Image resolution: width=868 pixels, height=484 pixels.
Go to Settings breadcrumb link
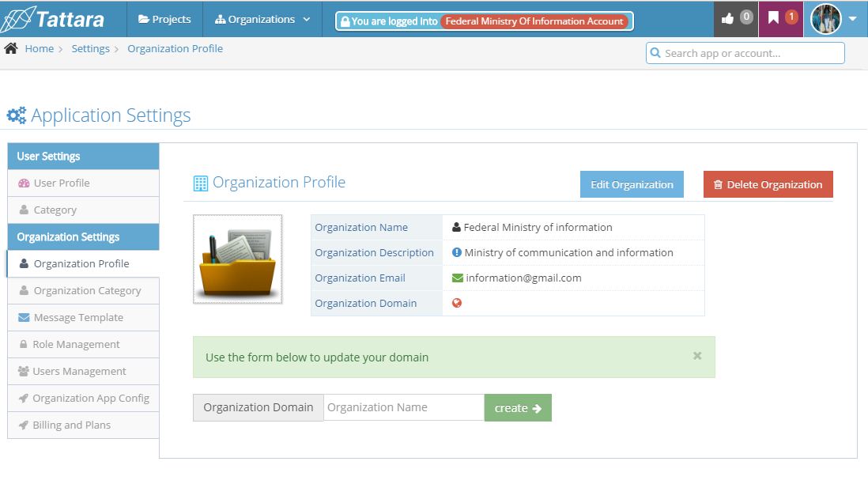[x=90, y=49]
